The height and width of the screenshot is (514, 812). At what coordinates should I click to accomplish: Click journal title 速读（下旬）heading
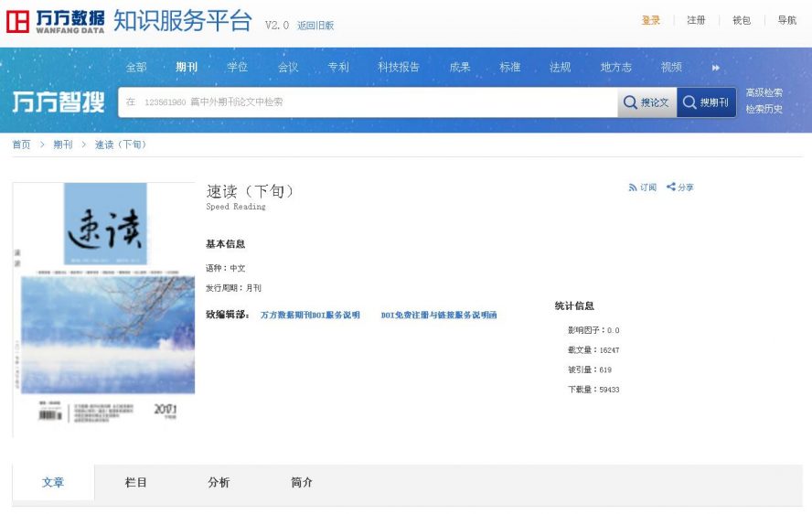(251, 191)
